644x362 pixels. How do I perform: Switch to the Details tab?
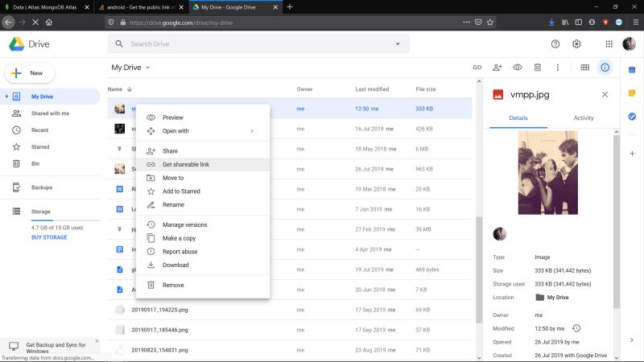point(518,117)
